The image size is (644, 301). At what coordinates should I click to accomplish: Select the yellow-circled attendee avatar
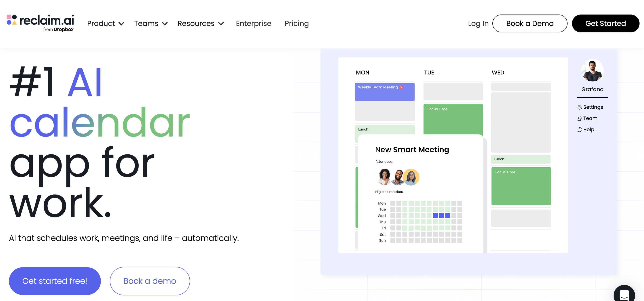(x=411, y=177)
